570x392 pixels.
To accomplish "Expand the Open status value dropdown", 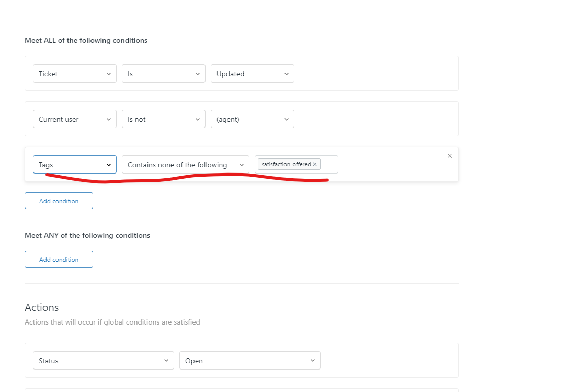I will coord(250,361).
